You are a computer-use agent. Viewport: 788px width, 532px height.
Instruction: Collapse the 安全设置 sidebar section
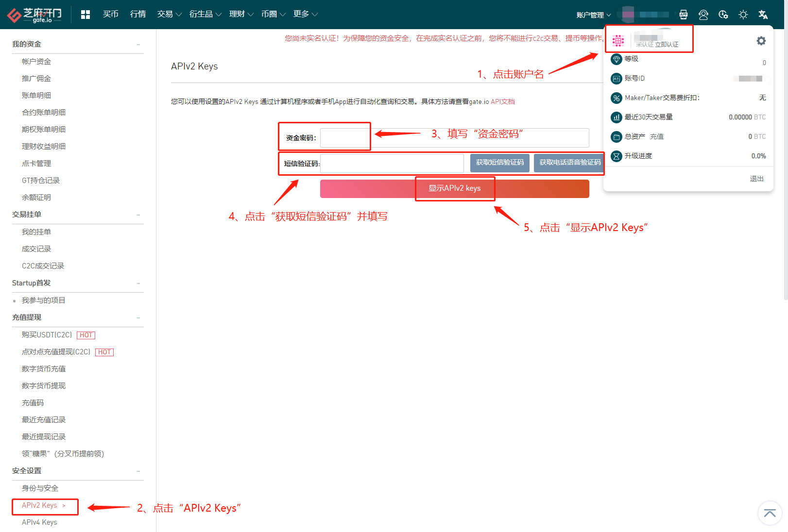(x=138, y=471)
